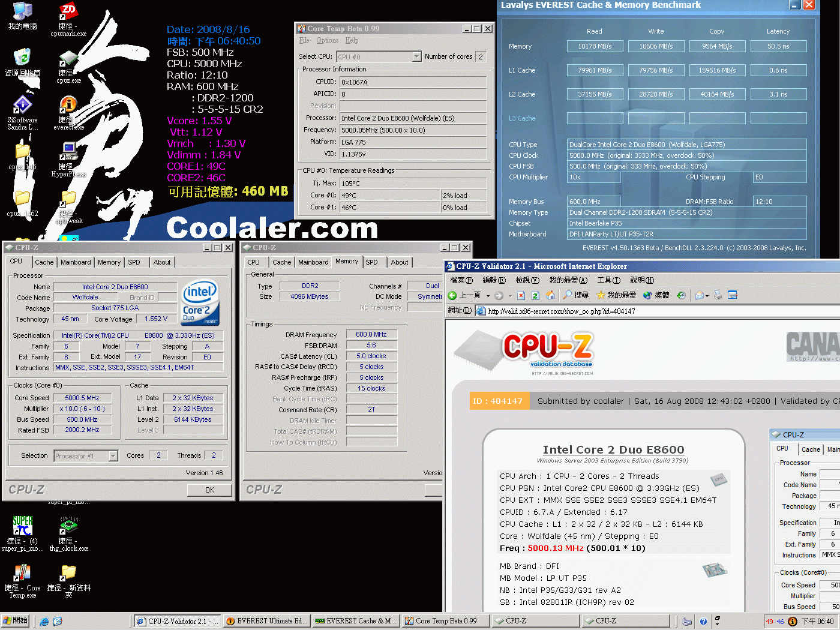Viewport: 840px width, 630px height.
Task: Click the help question-mark tray icon
Action: 703,622
